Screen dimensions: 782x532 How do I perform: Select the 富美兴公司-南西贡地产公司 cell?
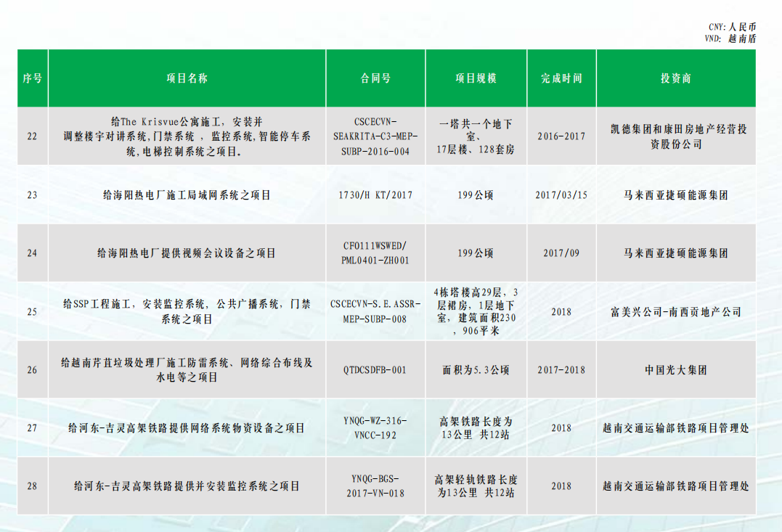tap(675, 311)
